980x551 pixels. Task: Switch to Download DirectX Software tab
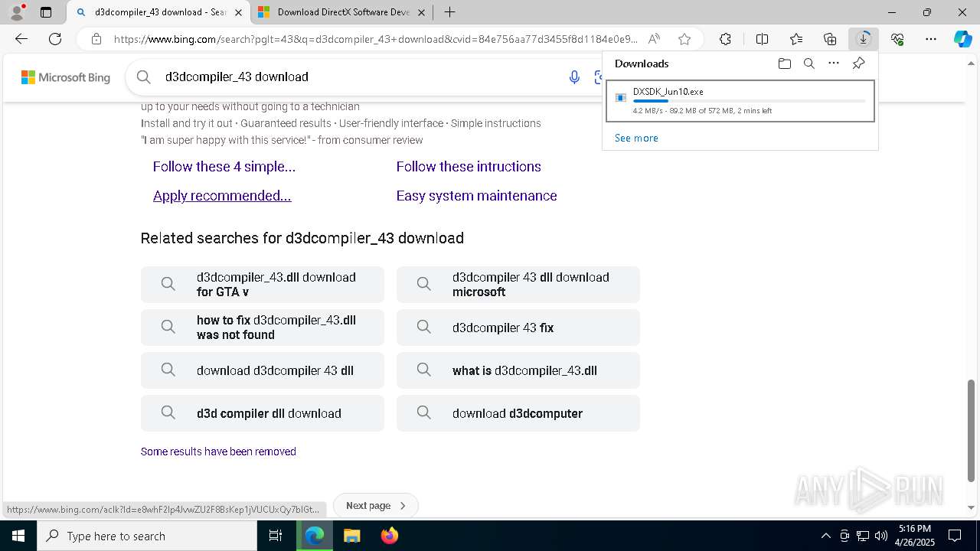tap(341, 12)
